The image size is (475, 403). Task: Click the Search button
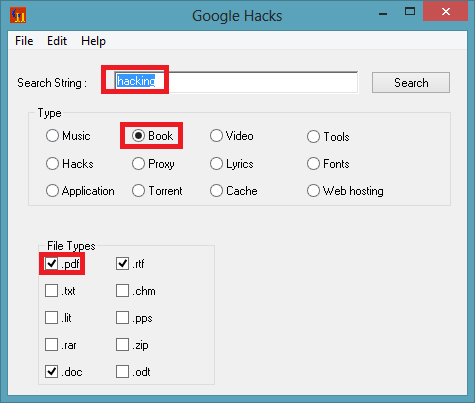(x=411, y=83)
